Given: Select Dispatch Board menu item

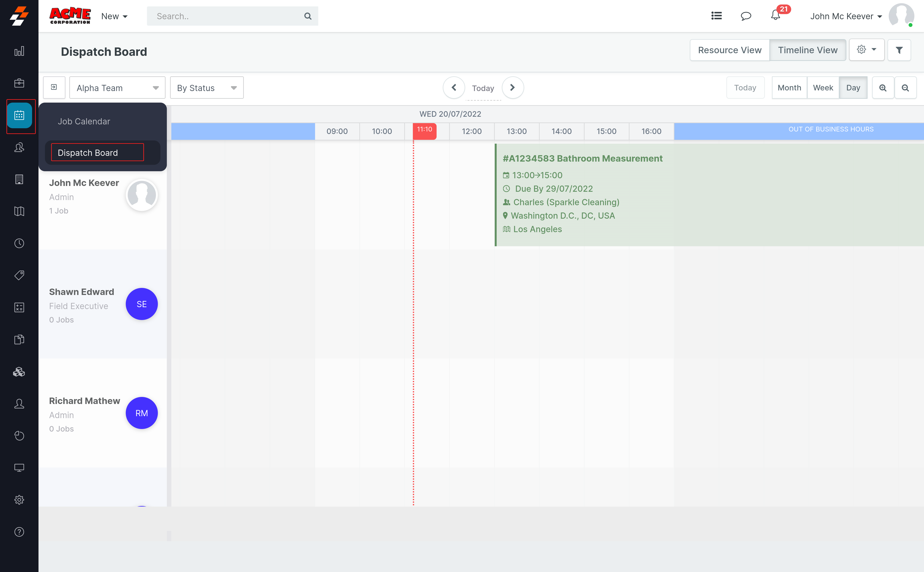Looking at the screenshot, I should click(x=88, y=153).
